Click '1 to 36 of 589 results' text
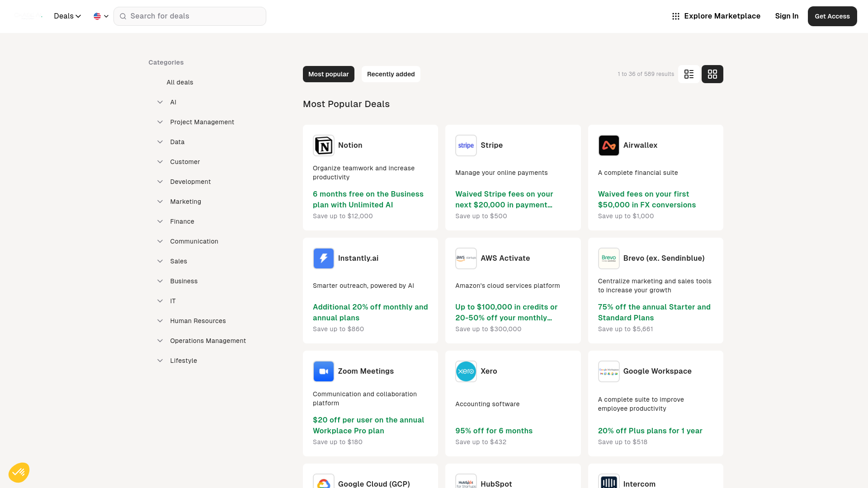This screenshot has height=488, width=868. [x=646, y=74]
